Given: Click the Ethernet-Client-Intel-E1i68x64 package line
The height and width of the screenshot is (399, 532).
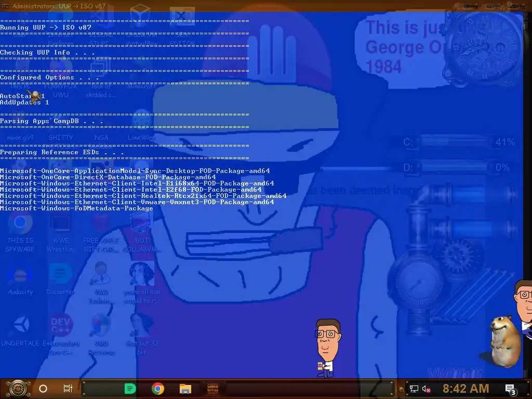Looking at the screenshot, I should point(137,183).
